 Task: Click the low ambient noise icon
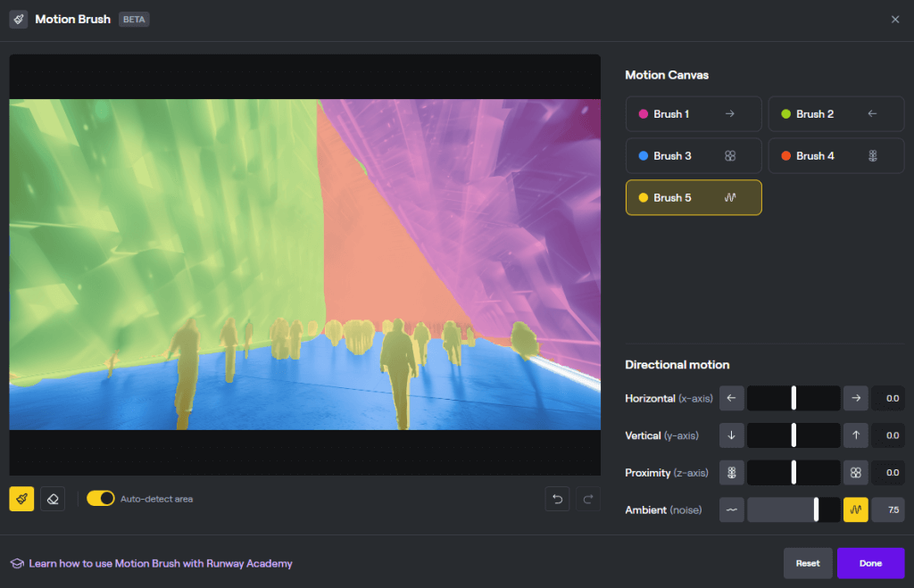click(x=731, y=509)
